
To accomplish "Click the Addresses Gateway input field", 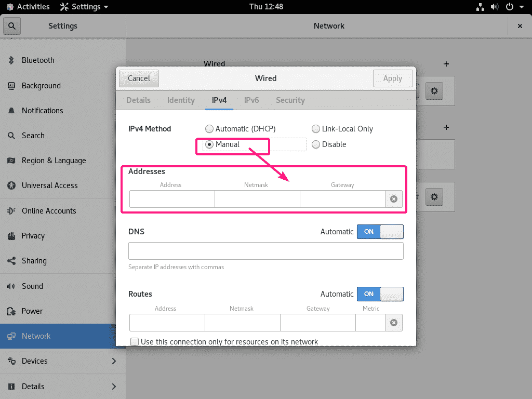I will [x=343, y=199].
